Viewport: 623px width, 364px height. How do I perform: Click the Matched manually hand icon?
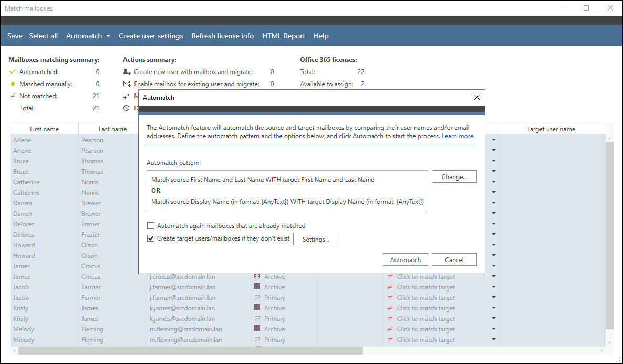tap(13, 84)
